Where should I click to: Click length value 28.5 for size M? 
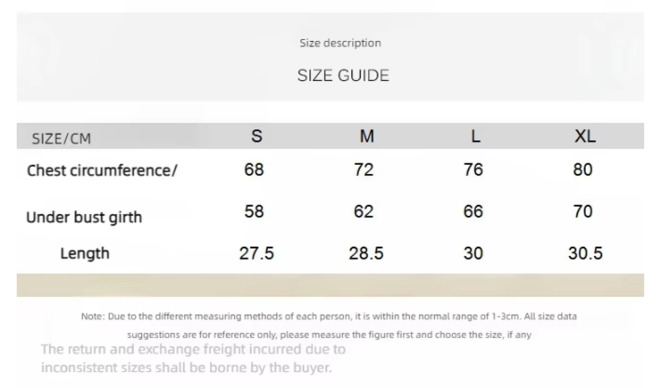pos(366,253)
